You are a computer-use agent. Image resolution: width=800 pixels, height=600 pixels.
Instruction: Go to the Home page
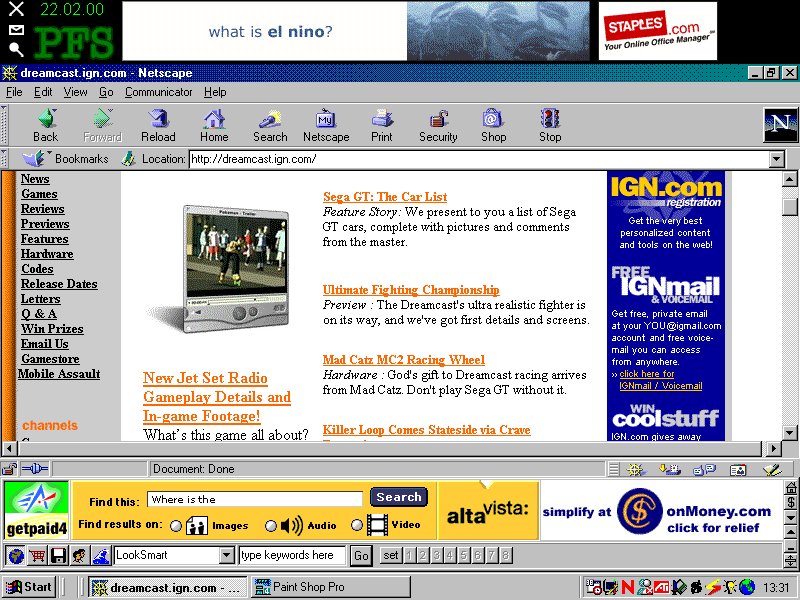point(214,125)
